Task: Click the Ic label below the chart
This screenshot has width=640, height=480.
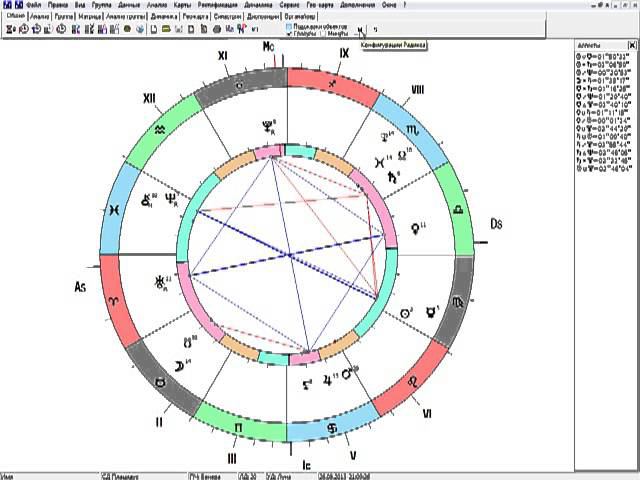Action: (307, 464)
